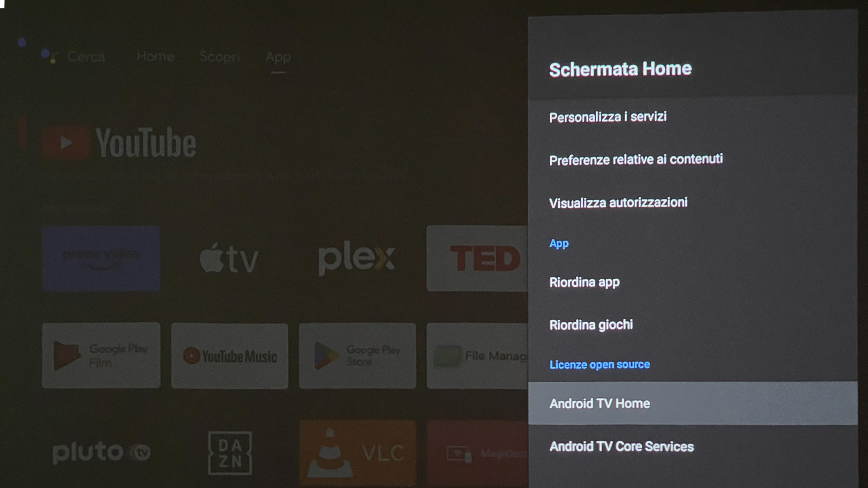Switch to the Home tab
The width and height of the screenshot is (868, 488).
pyautogui.click(x=155, y=56)
